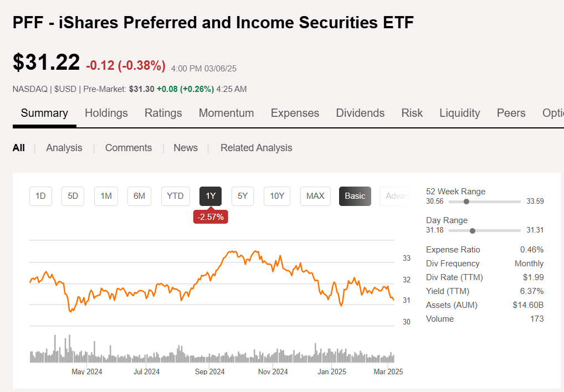This screenshot has height=392, width=564.
Task: Select the Momentum tab
Action: pyautogui.click(x=226, y=113)
